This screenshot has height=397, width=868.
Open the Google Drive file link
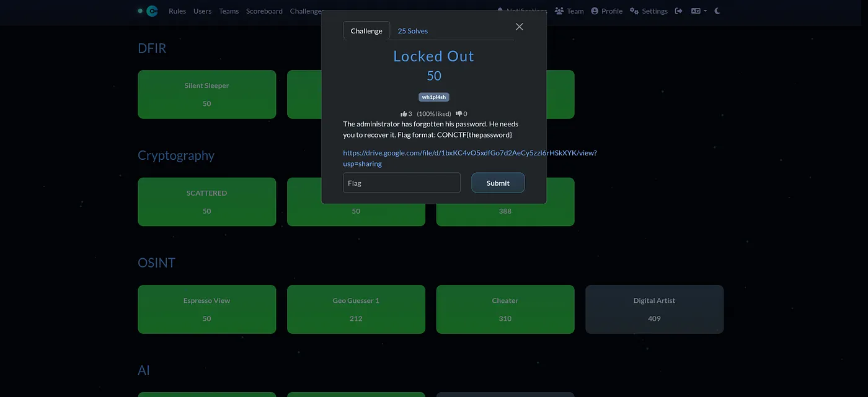click(470, 158)
